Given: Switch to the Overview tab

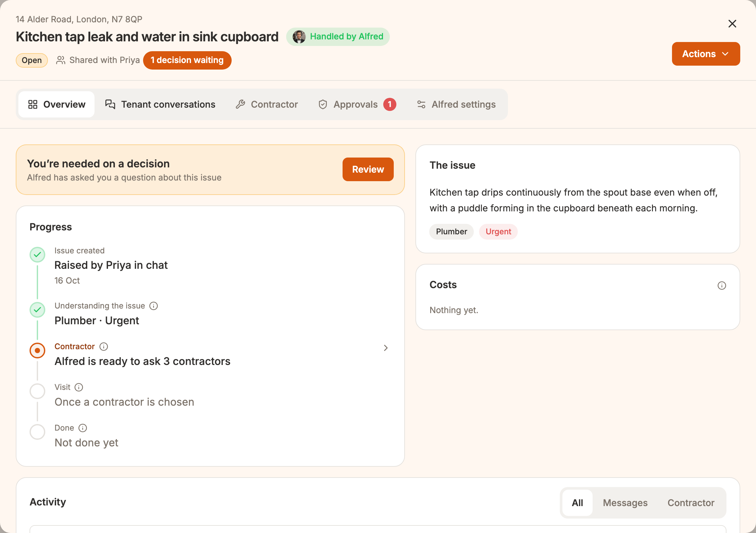Looking at the screenshot, I should pos(57,104).
